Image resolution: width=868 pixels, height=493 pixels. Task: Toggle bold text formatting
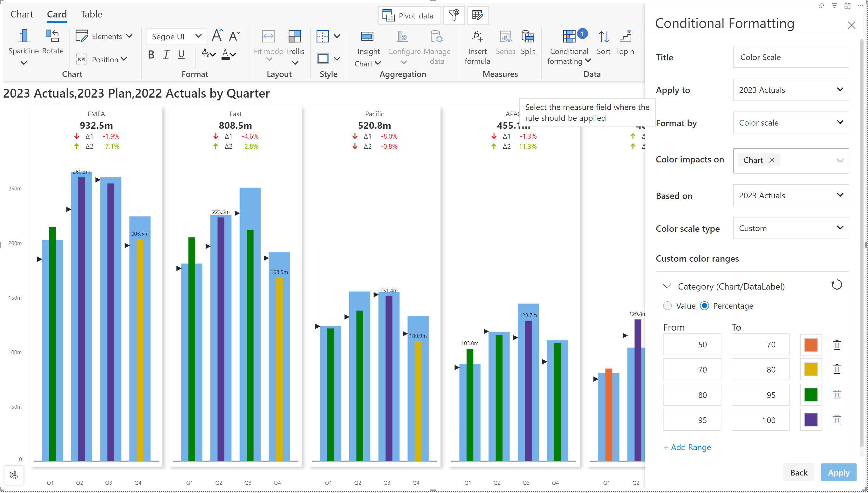(x=151, y=54)
